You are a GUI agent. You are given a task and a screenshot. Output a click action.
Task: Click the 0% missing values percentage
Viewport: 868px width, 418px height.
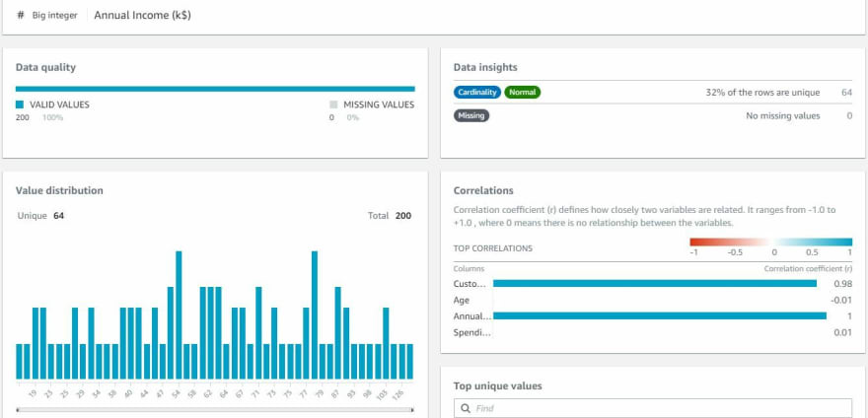pyautogui.click(x=353, y=117)
